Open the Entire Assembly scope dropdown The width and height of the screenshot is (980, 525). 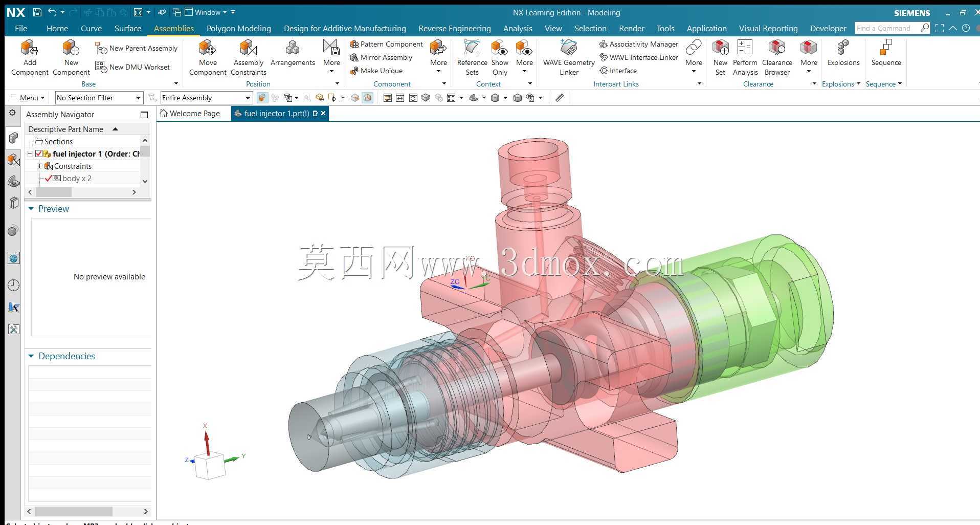pyautogui.click(x=207, y=98)
